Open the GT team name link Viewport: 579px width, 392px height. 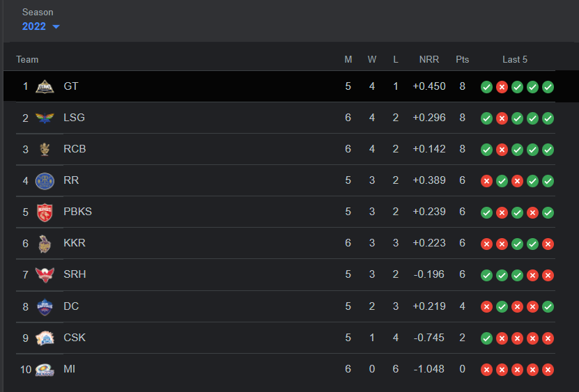click(71, 86)
